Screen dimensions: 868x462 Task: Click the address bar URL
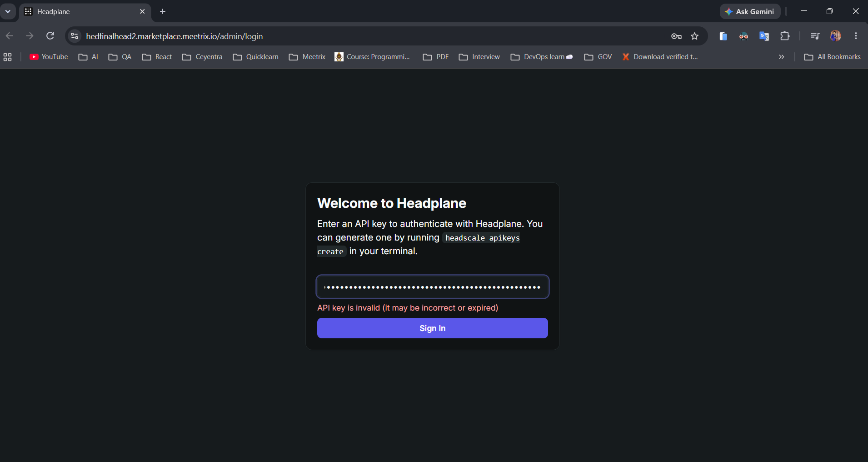pos(174,36)
